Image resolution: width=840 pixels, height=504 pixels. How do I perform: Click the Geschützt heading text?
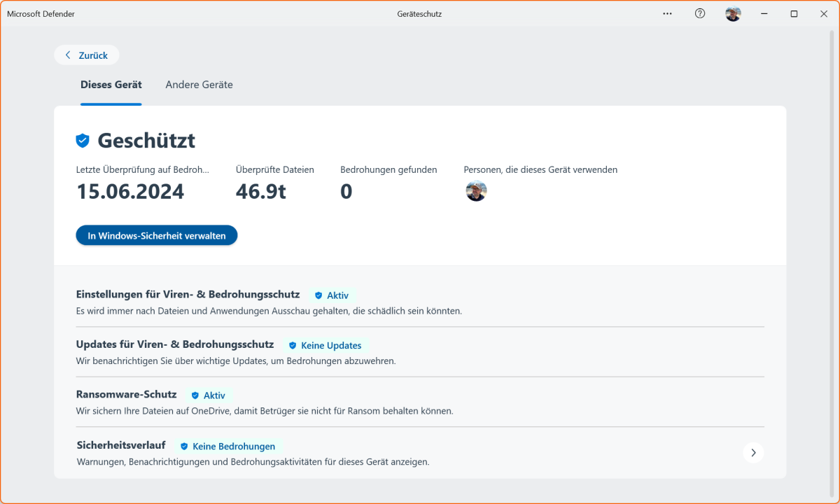pyautogui.click(x=146, y=141)
